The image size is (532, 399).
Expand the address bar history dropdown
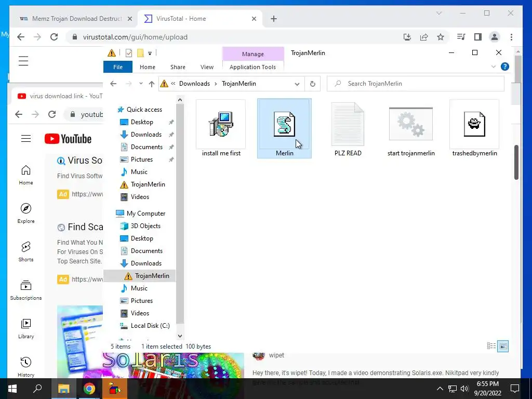pyautogui.click(x=297, y=84)
